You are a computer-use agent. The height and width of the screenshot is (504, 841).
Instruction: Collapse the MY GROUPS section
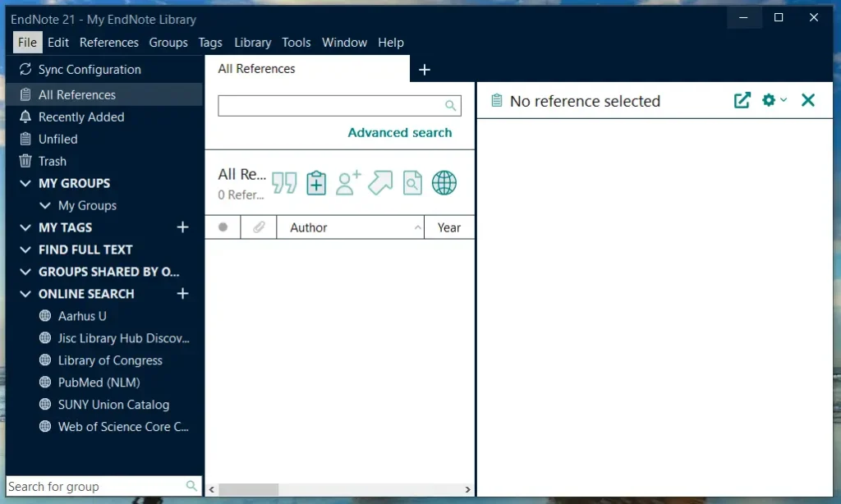[x=25, y=183]
